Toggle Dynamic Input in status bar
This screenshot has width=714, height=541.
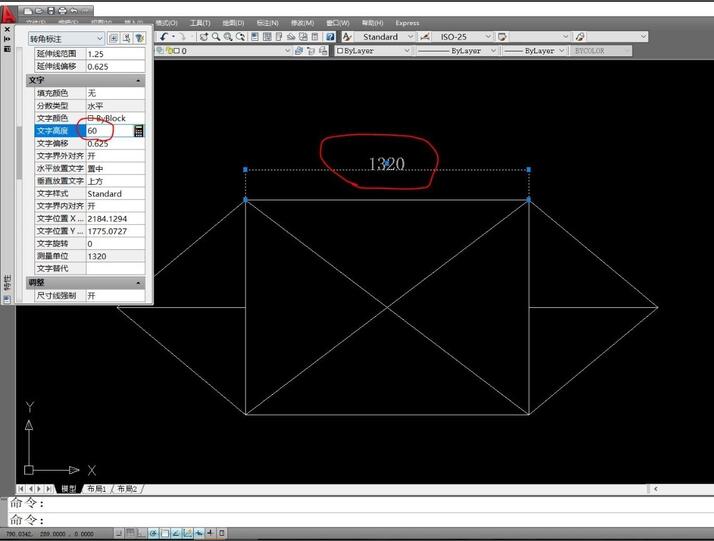[199, 533]
